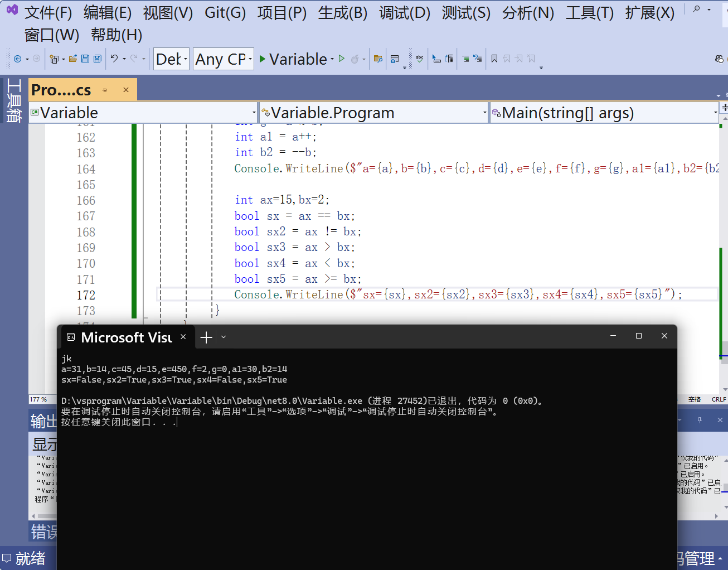Open the 工具箱 side panel tab

[14, 100]
